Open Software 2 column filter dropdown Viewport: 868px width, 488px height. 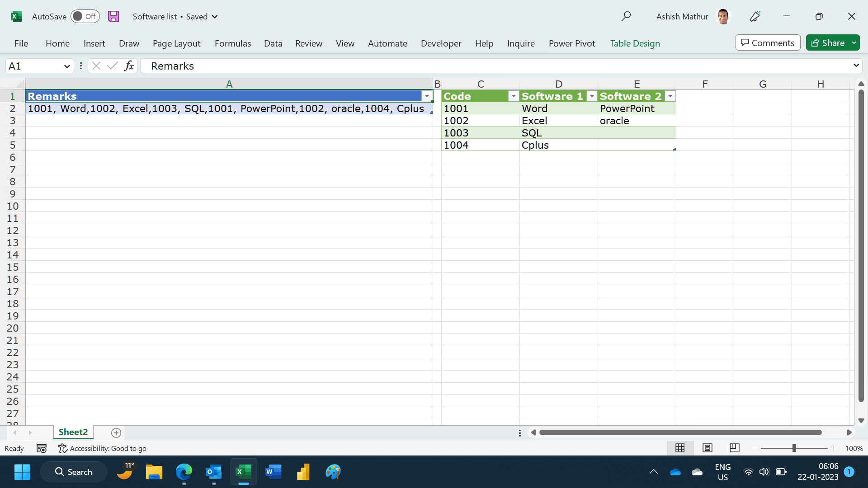(670, 96)
